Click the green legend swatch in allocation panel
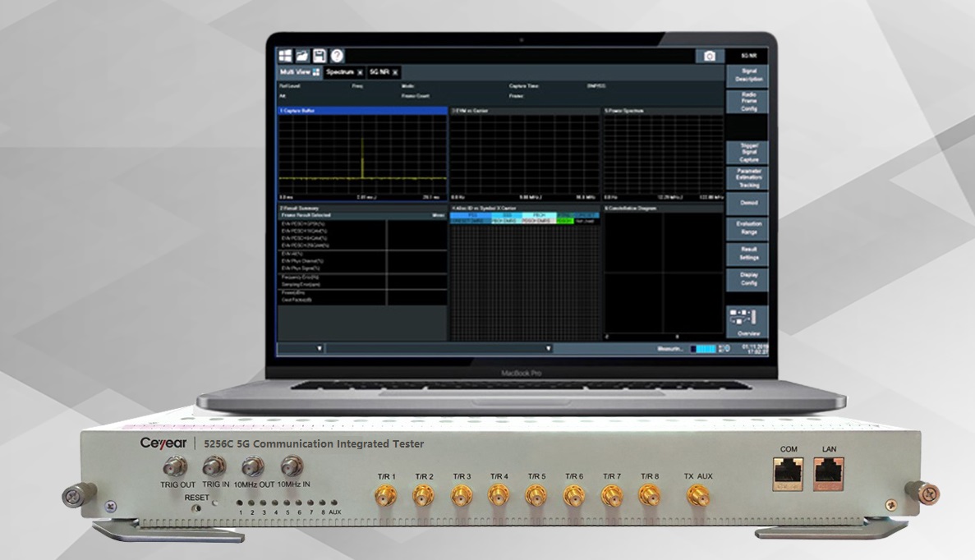The image size is (975, 560). coord(564,221)
